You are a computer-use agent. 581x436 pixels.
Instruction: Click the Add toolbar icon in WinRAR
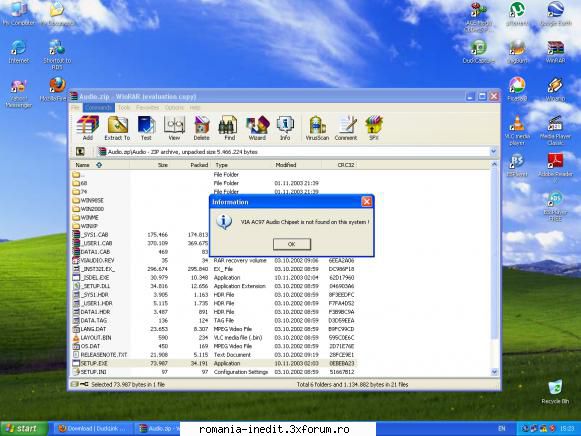point(87,128)
